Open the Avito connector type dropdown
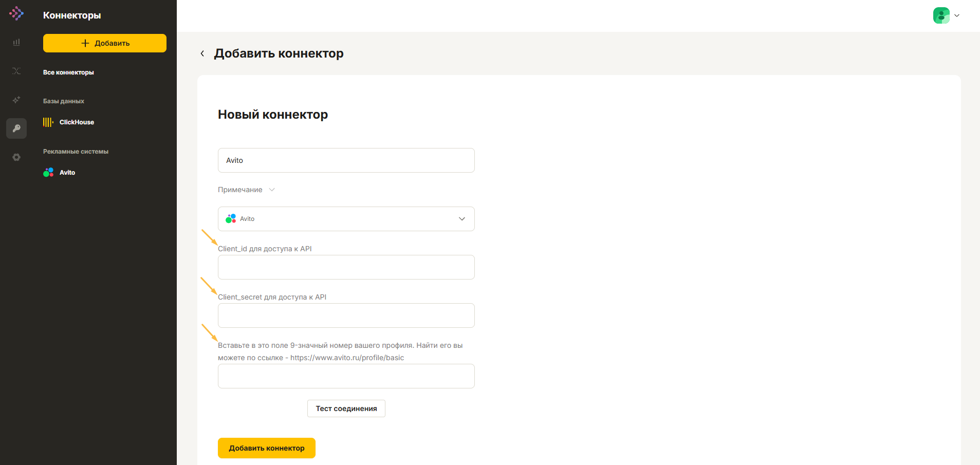Viewport: 980px width, 465px height. click(x=346, y=219)
